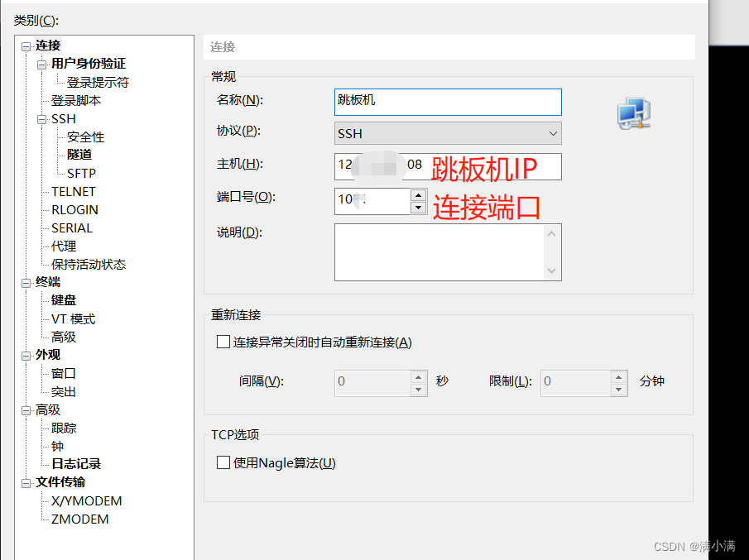This screenshot has height=560, width=749.
Task: Increase 限制 limit with up arrow
Action: tap(619, 377)
